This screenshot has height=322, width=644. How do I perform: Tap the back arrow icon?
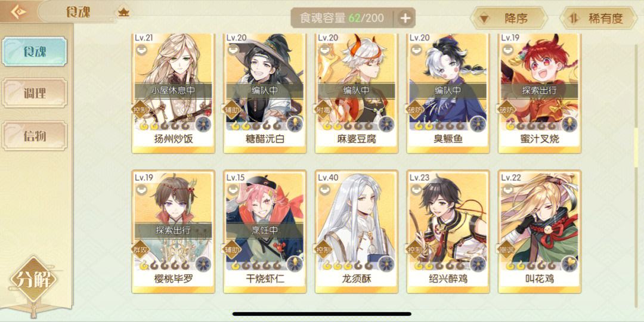coord(18,12)
